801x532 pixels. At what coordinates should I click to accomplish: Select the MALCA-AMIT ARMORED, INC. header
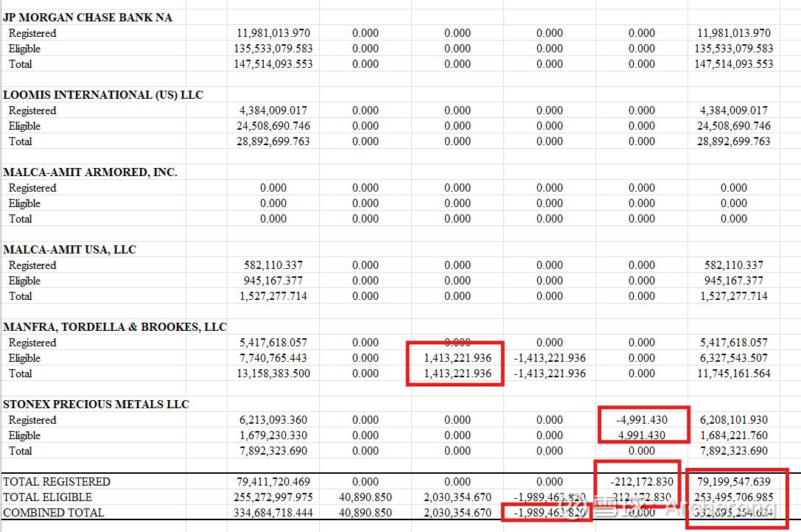[91, 172]
